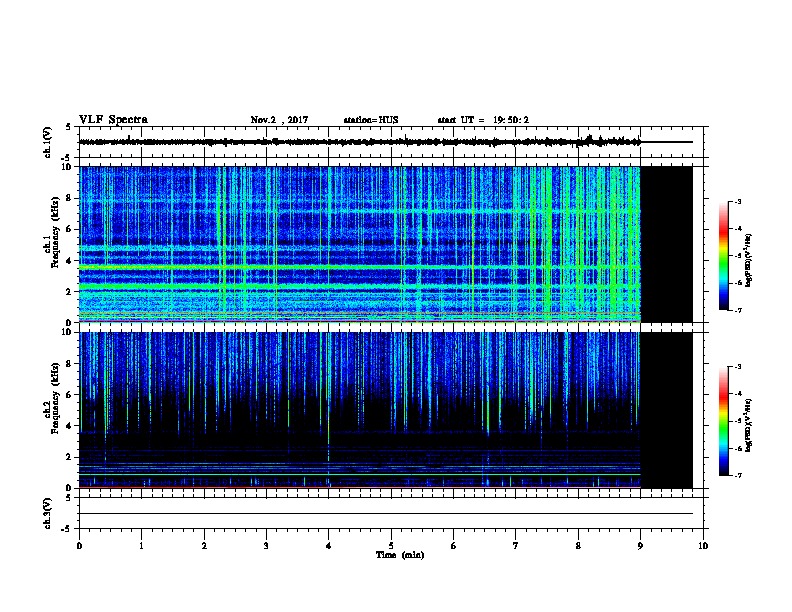
Task: Select the date text "Nov.2 , 2017"
Action: pyautogui.click(x=279, y=120)
